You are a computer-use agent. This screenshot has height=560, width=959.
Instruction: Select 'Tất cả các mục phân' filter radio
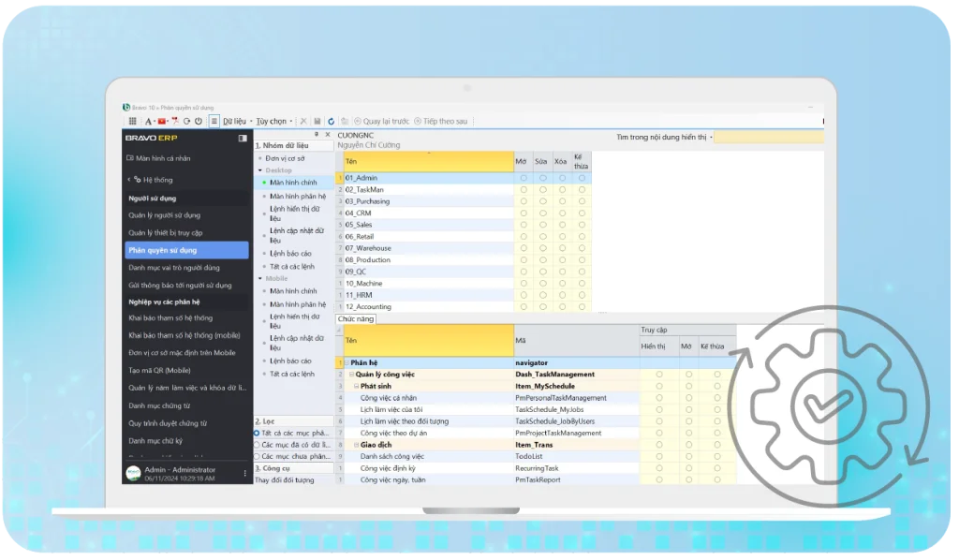[258, 433]
